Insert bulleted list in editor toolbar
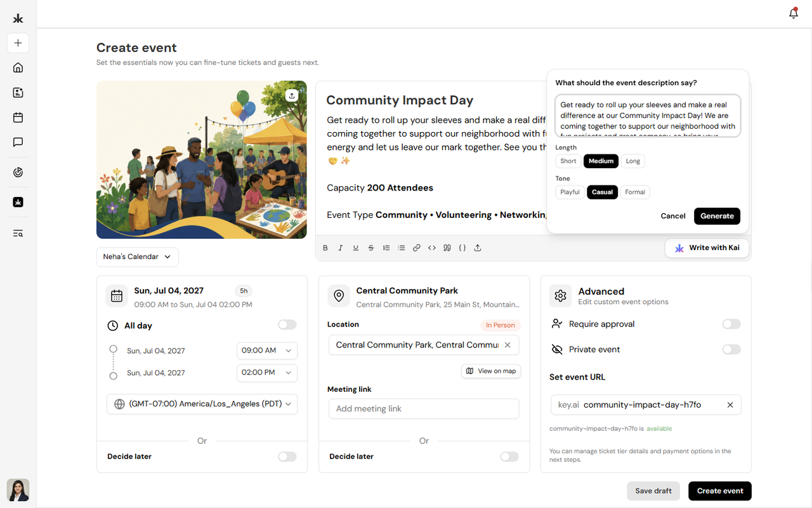The image size is (812, 508). coord(402,248)
